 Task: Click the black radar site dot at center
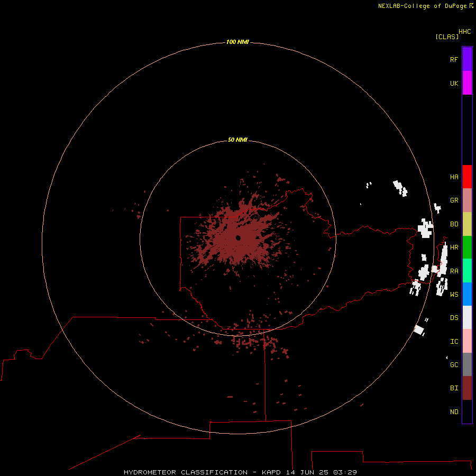point(239,237)
